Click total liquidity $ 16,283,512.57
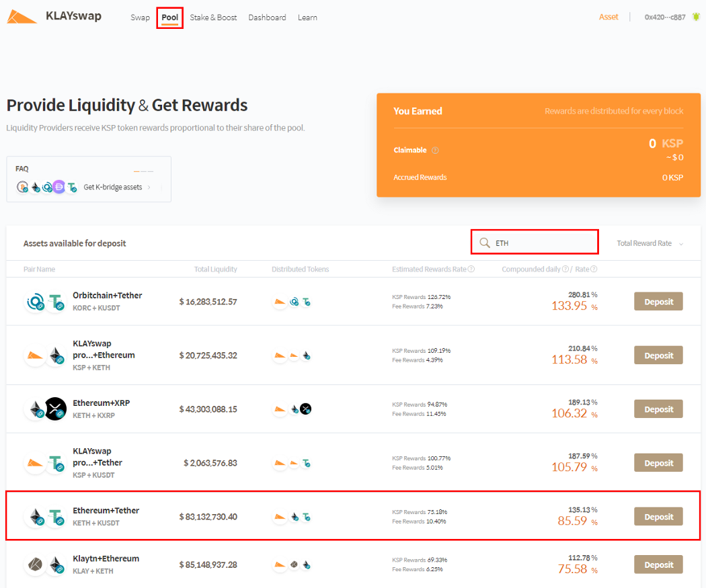 point(208,302)
